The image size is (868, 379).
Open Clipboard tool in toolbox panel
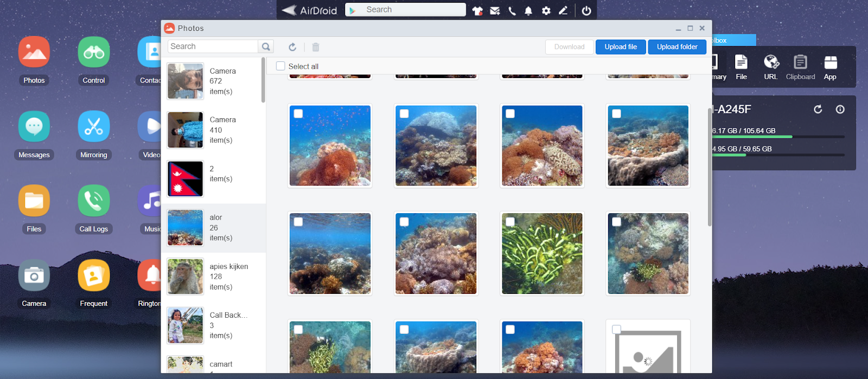(800, 67)
